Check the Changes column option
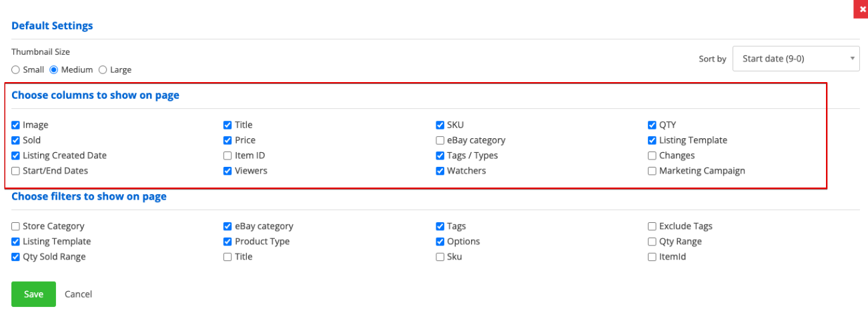This screenshot has width=868, height=315. [653, 155]
